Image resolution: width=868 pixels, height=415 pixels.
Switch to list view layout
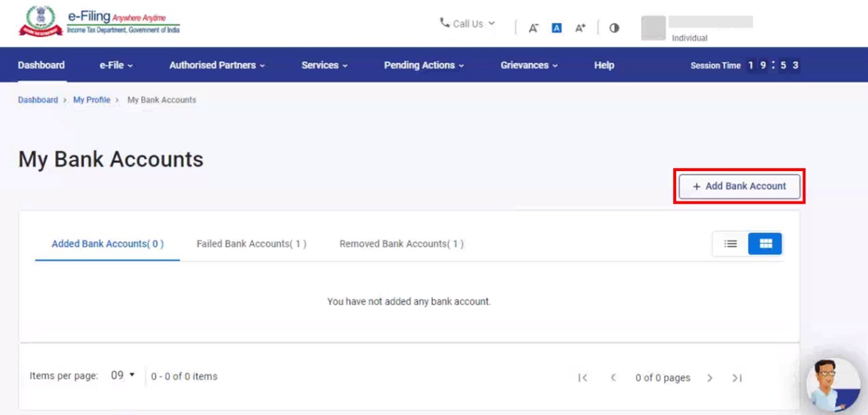click(730, 244)
